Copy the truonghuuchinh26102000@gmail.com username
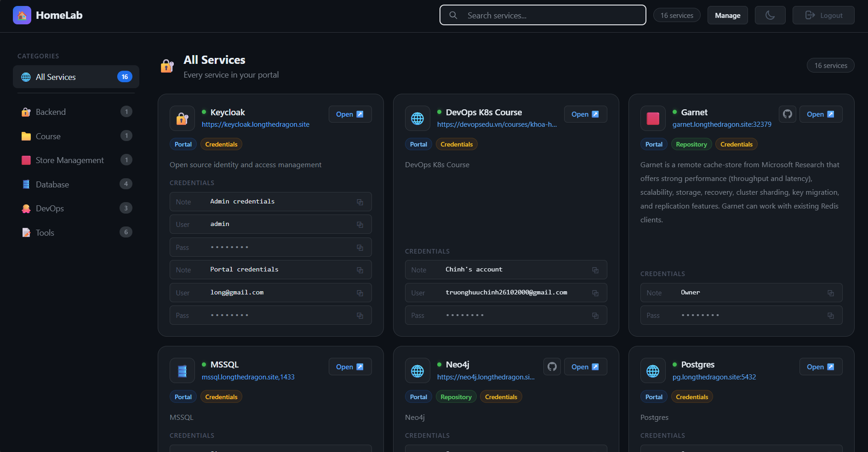 click(595, 293)
